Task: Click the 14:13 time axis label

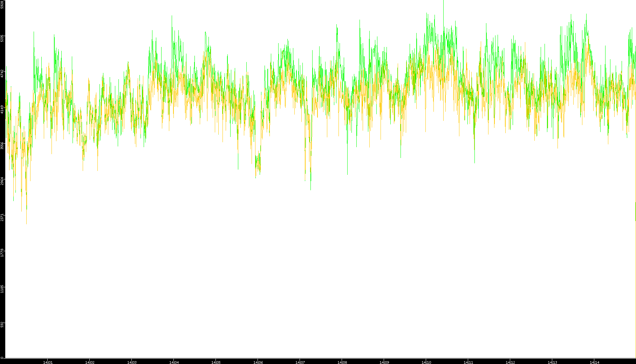Action: 552,362
